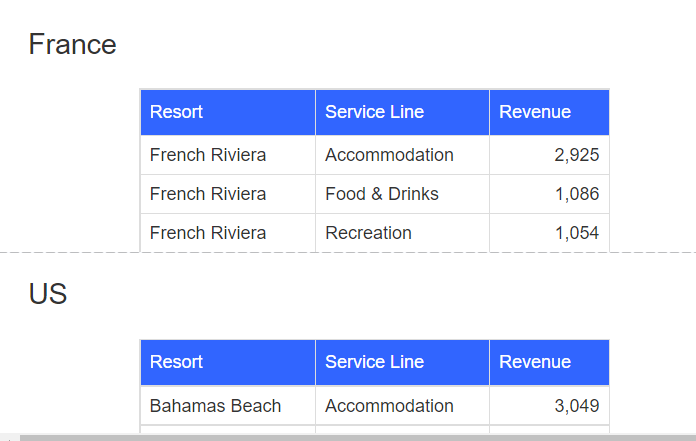Select French Riviera cell beside Recreation
Screen dimensions: 696x441
click(208, 233)
